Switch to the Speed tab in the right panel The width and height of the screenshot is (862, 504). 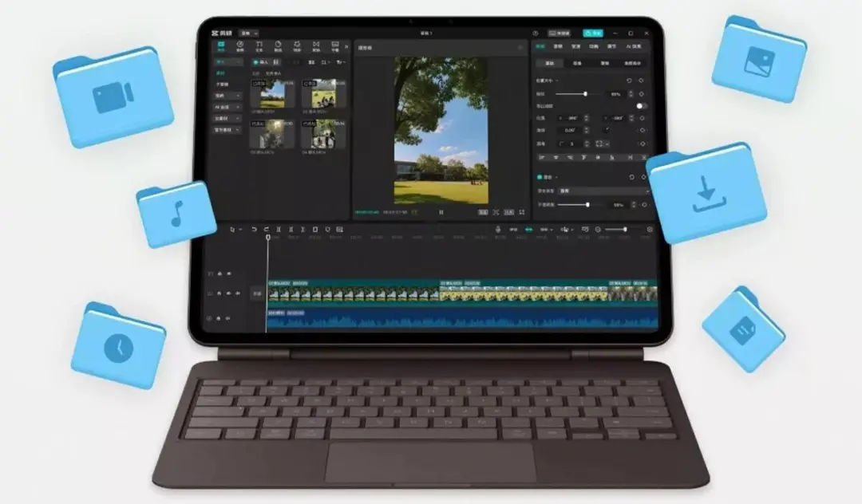coord(575,47)
